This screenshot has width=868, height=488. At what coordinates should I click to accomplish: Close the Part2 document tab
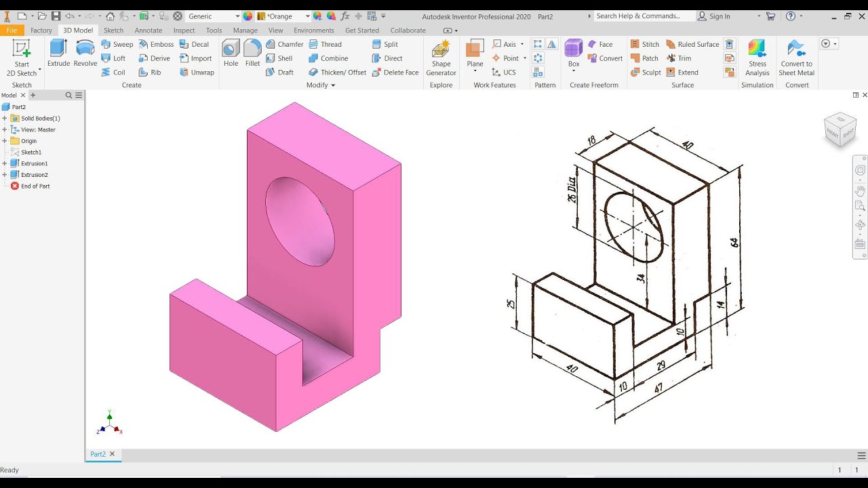click(x=113, y=454)
